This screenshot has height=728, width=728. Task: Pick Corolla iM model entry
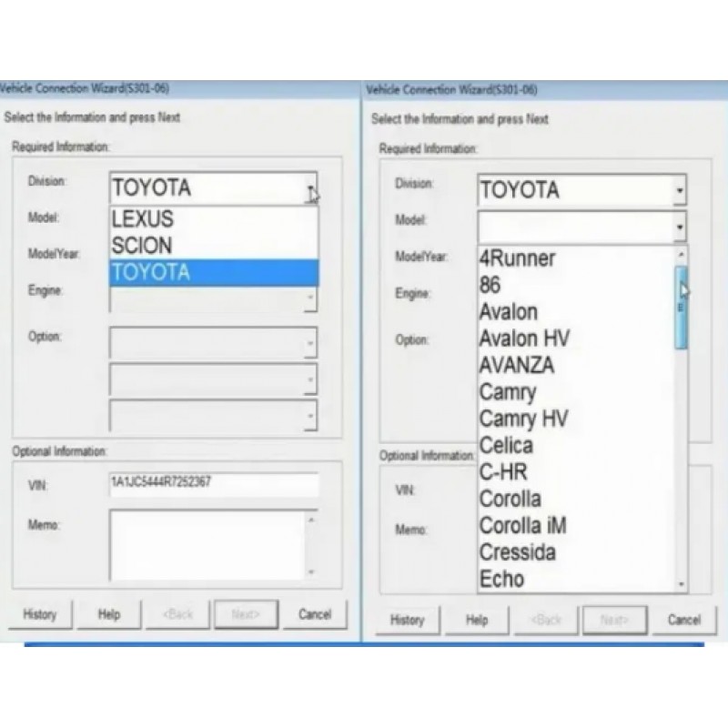click(x=522, y=526)
